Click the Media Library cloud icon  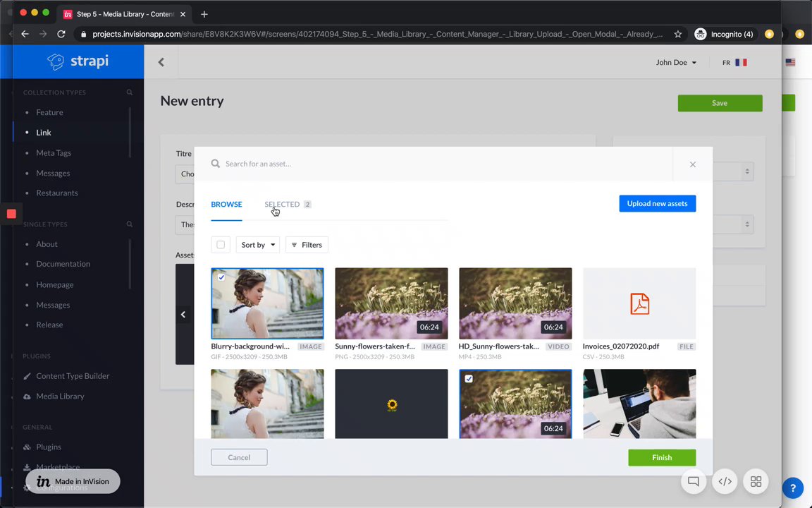pos(27,396)
